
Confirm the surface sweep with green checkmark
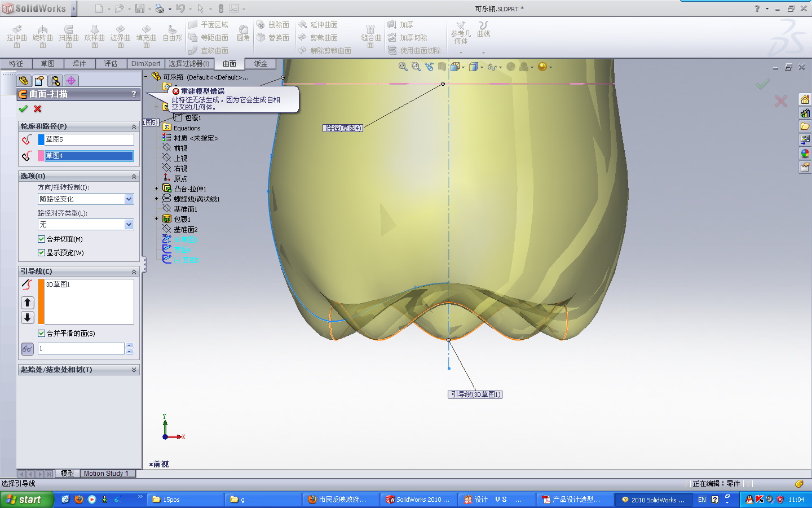(23, 108)
